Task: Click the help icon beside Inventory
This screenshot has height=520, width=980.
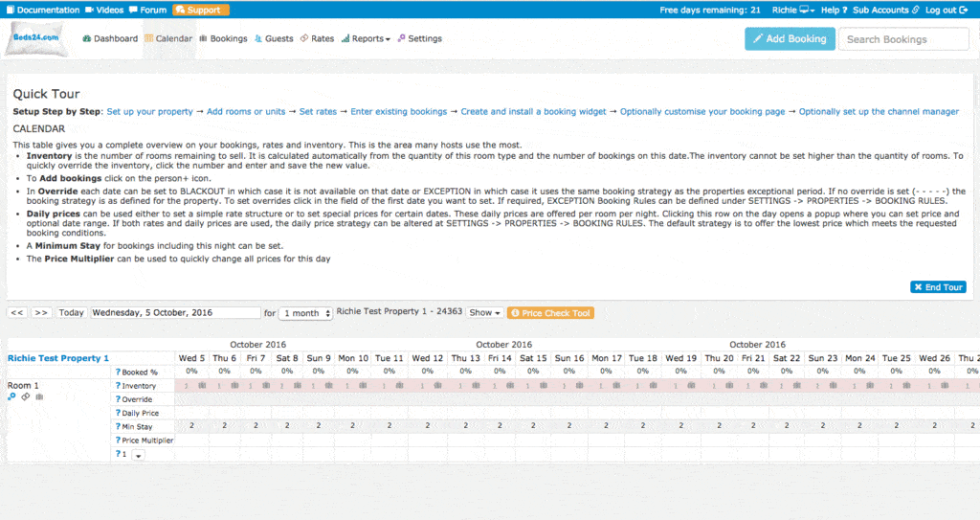Action: (118, 386)
